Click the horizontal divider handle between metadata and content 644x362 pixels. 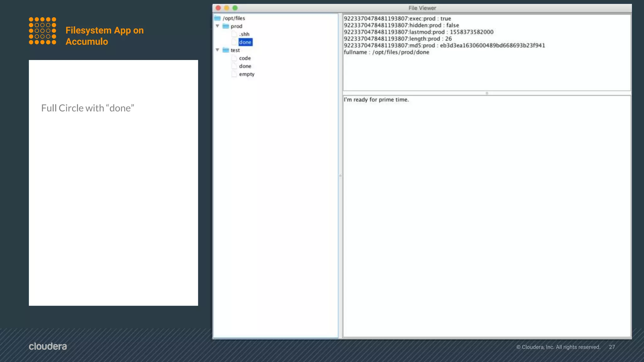[487, 93]
